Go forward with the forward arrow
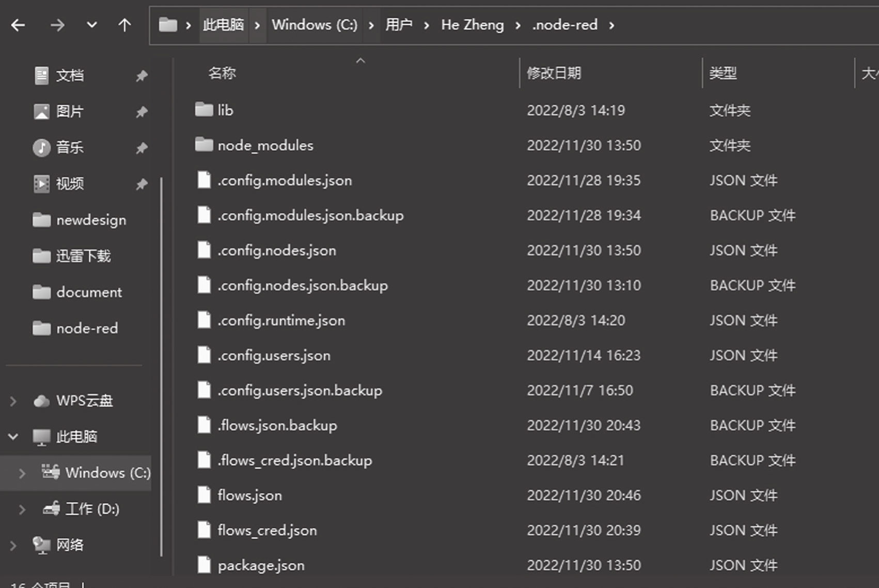Image resolution: width=879 pixels, height=588 pixels. click(x=57, y=25)
